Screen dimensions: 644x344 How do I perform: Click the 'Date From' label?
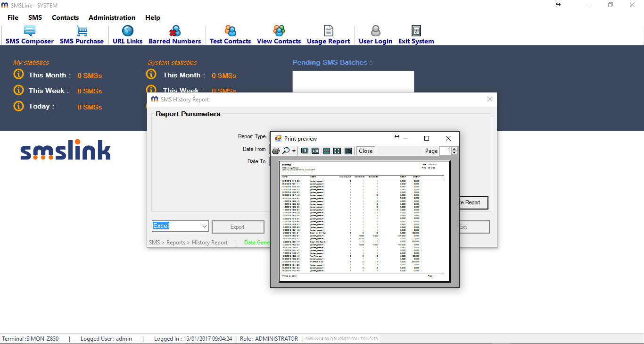(254, 149)
